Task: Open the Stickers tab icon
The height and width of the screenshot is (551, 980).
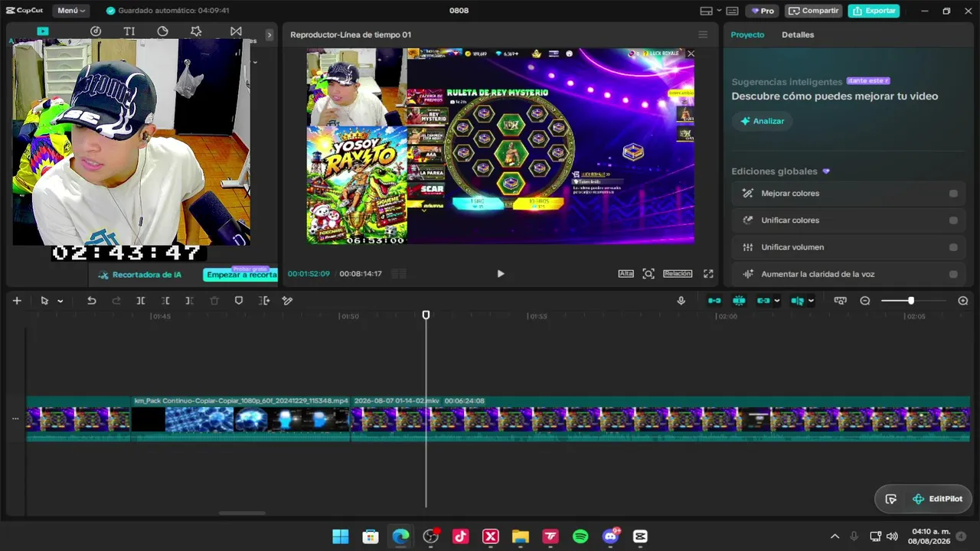Action: click(162, 31)
